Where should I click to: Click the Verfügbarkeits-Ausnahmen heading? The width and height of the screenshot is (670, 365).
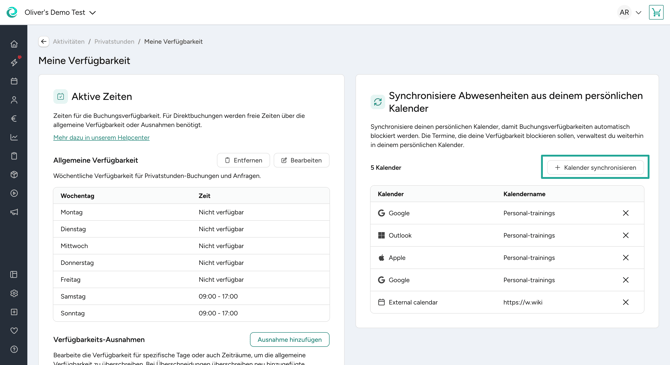(x=99, y=339)
